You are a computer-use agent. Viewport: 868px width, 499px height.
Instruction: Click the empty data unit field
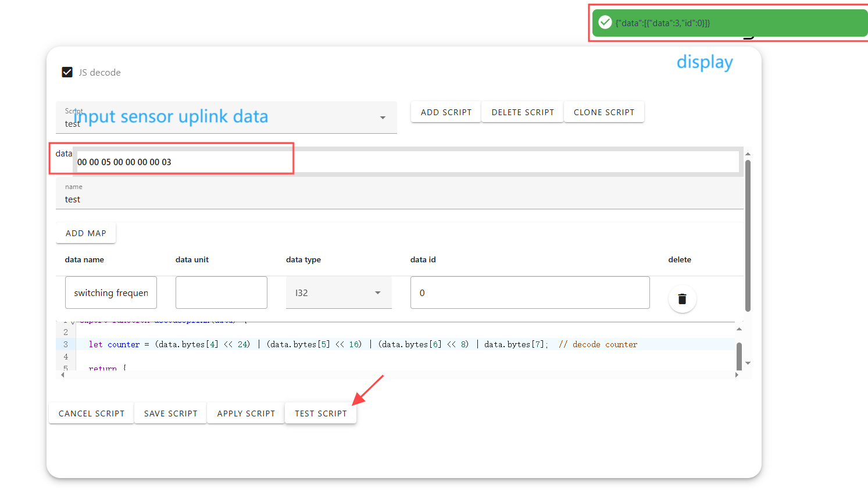click(221, 293)
